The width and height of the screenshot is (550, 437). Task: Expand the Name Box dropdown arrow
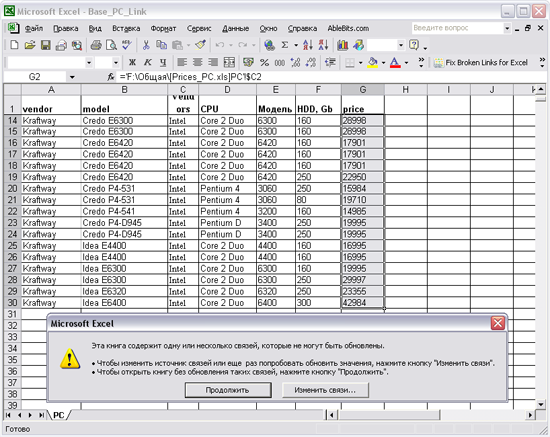[72, 77]
